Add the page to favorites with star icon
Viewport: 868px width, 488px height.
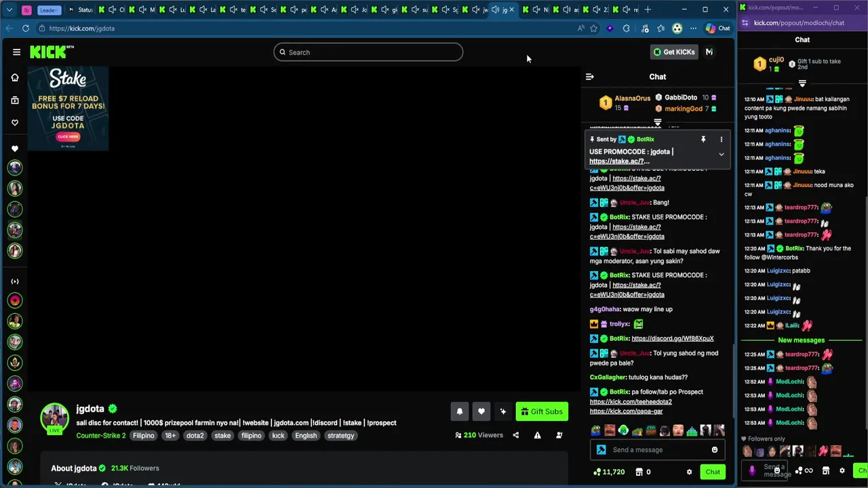click(593, 28)
